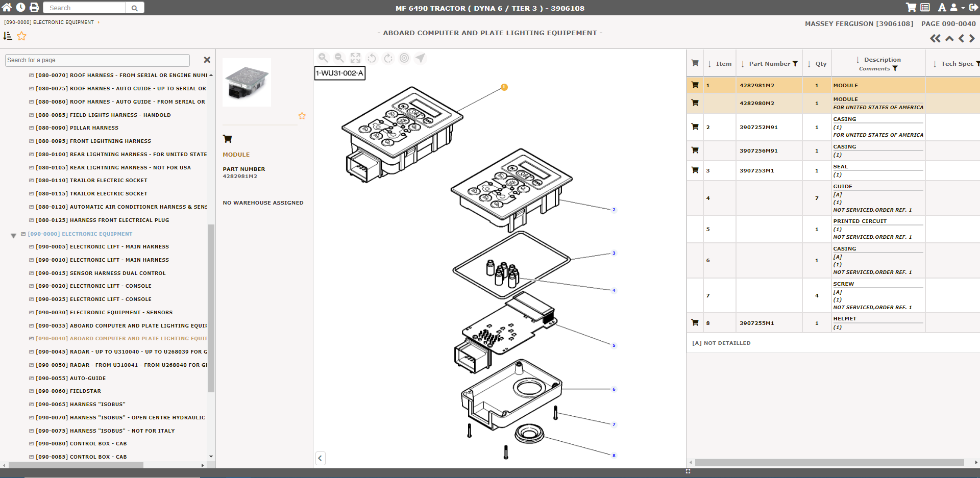Screen dimensions: 980x478
Task: Go to the next page arrow
Action: [x=972, y=38]
